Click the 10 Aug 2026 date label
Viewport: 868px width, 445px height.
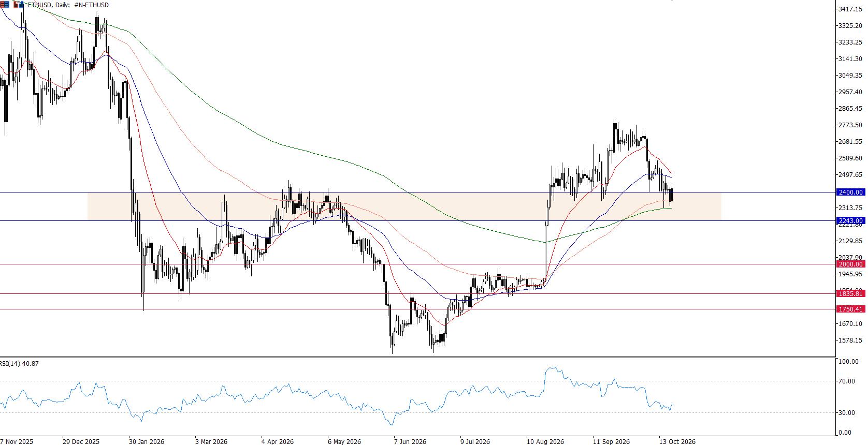tap(546, 442)
